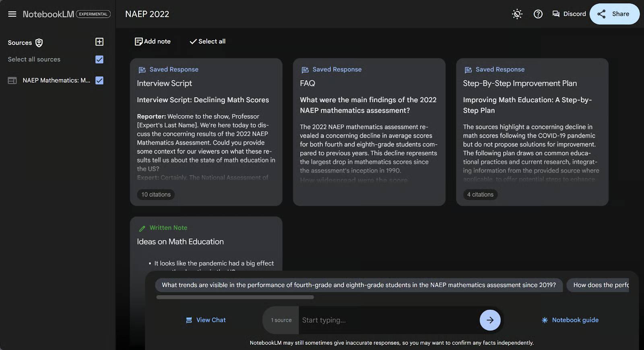Select suggested question about fourth-grade and eighth-grade trends
Image resolution: width=644 pixels, height=350 pixels.
359,285
